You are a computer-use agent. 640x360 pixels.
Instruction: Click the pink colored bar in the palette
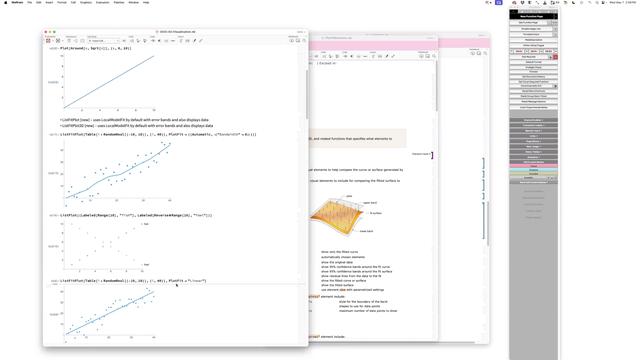533,166
